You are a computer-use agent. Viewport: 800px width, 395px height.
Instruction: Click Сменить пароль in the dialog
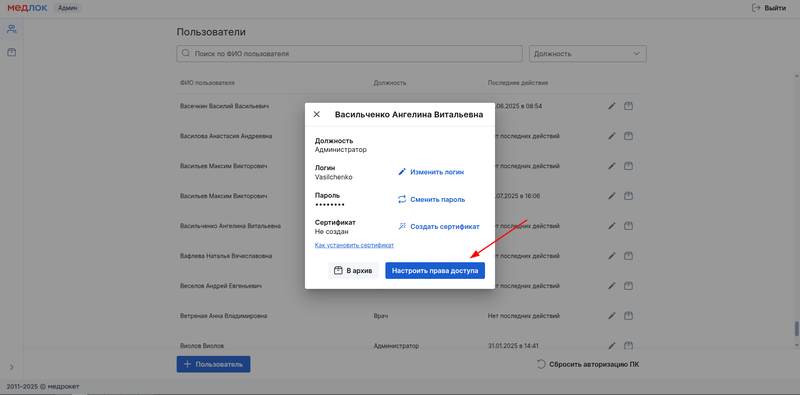432,200
